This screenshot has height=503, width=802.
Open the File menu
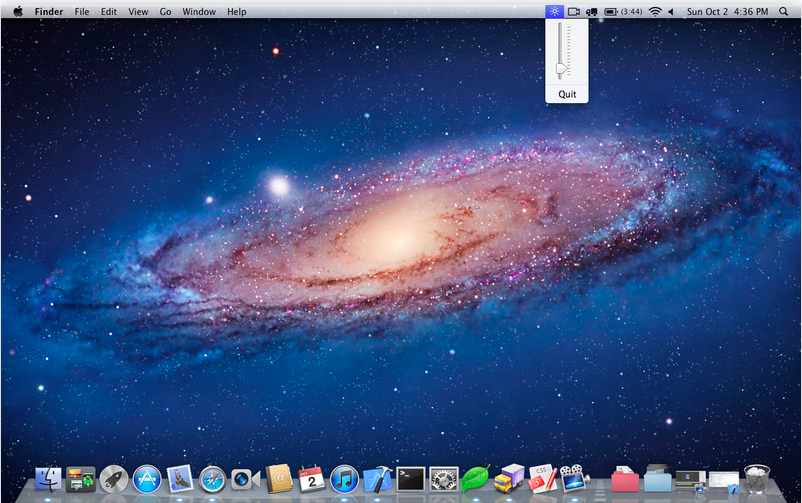pos(82,11)
